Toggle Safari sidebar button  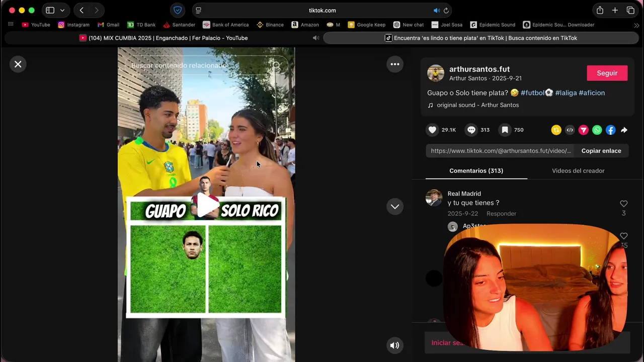tap(50, 10)
